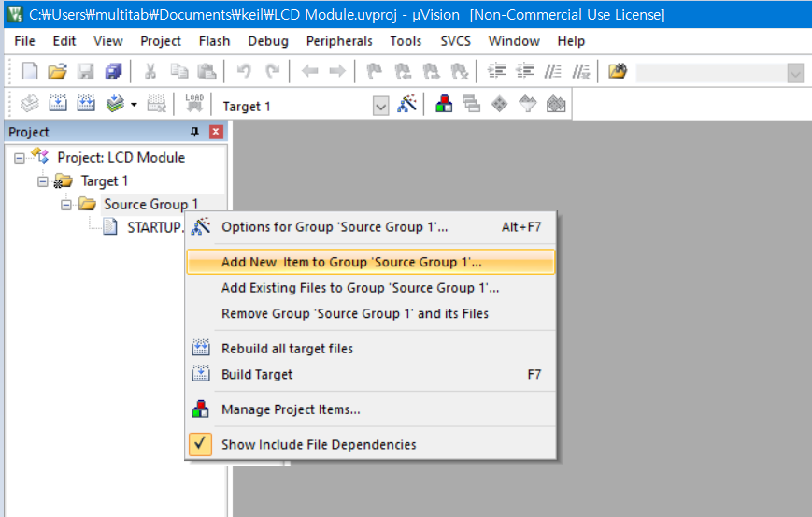Open file with the folder toolbar icon
The height and width of the screenshot is (517, 812).
[x=58, y=71]
